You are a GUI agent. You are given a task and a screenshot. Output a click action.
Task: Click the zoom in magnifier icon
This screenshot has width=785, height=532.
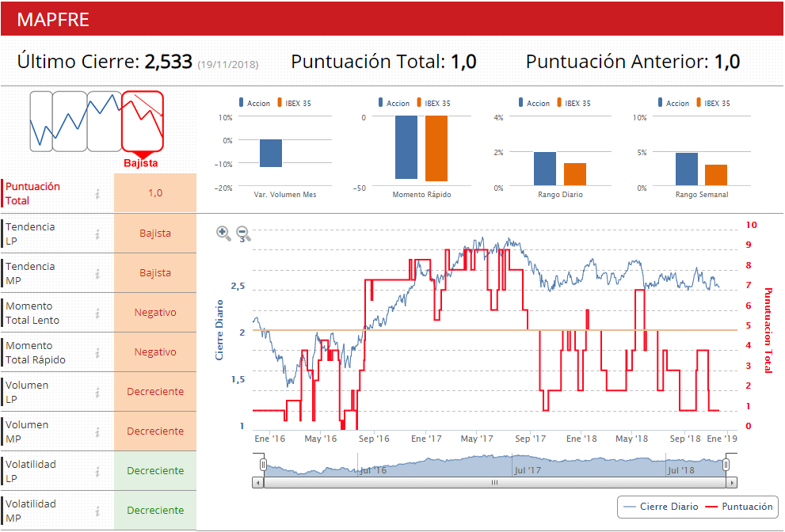pyautogui.click(x=223, y=234)
